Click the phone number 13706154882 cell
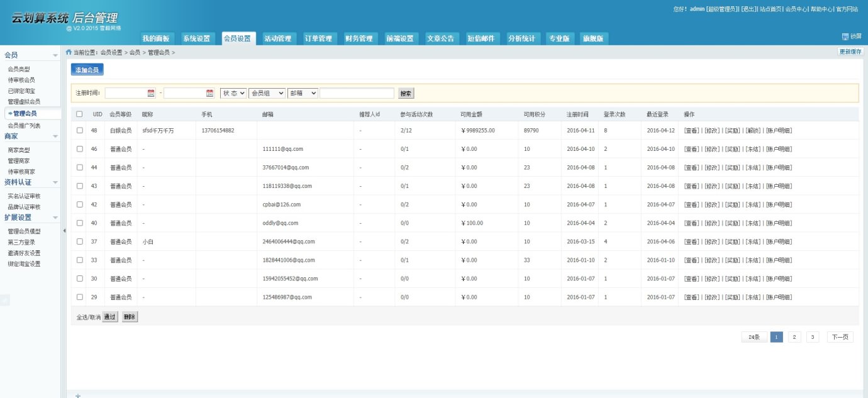 point(218,131)
